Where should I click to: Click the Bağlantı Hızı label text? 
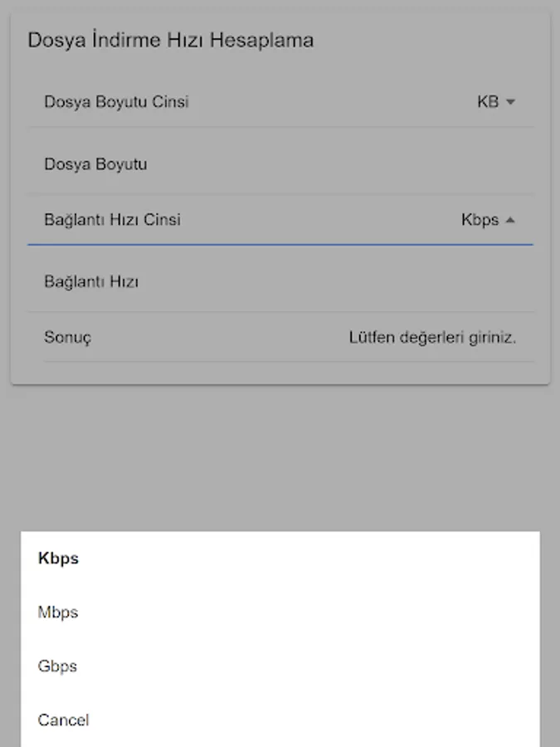pyautogui.click(x=91, y=281)
